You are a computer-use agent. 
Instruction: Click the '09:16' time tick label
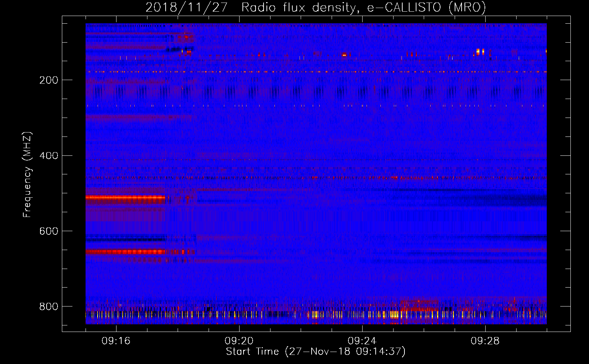pyautogui.click(x=116, y=341)
